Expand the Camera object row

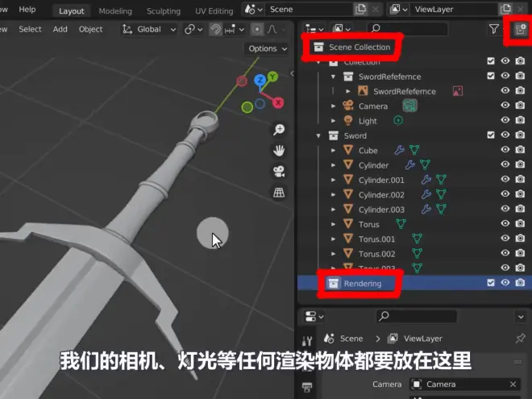(x=333, y=106)
